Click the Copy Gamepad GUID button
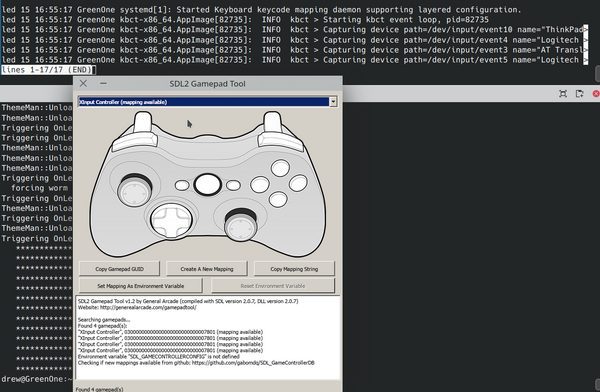600x392 pixels. [119, 269]
